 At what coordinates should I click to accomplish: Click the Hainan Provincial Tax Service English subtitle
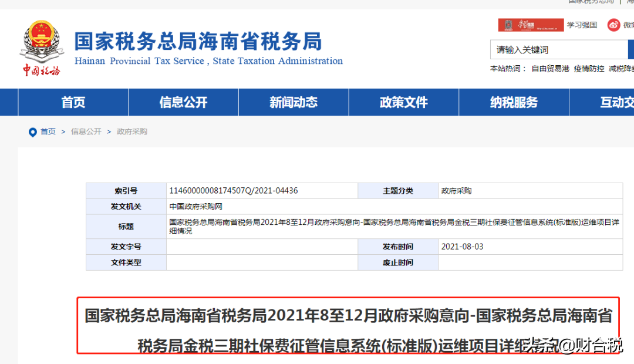click(208, 61)
